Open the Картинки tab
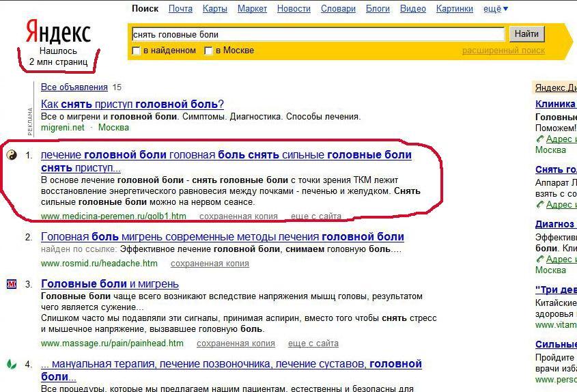The image size is (577, 392). pyautogui.click(x=455, y=8)
